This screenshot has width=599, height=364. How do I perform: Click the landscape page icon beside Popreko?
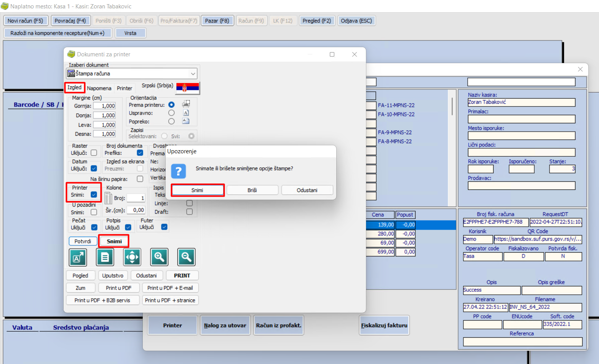[186, 121]
